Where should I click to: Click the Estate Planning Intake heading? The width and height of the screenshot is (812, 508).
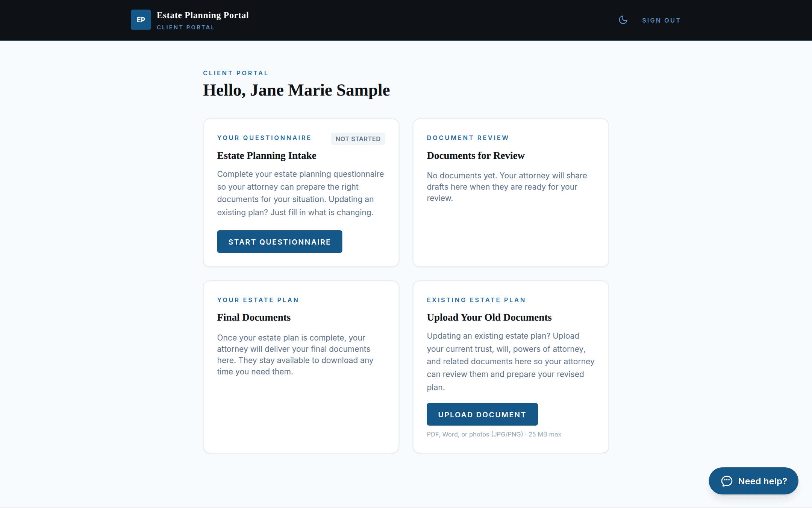267,155
